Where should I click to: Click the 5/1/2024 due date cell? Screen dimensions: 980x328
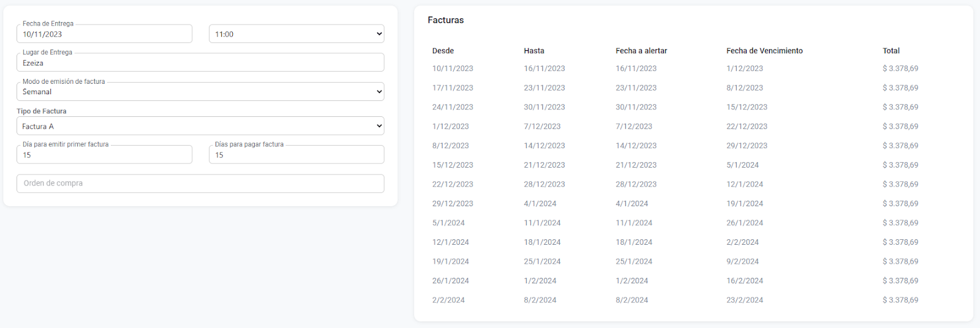pyautogui.click(x=742, y=165)
